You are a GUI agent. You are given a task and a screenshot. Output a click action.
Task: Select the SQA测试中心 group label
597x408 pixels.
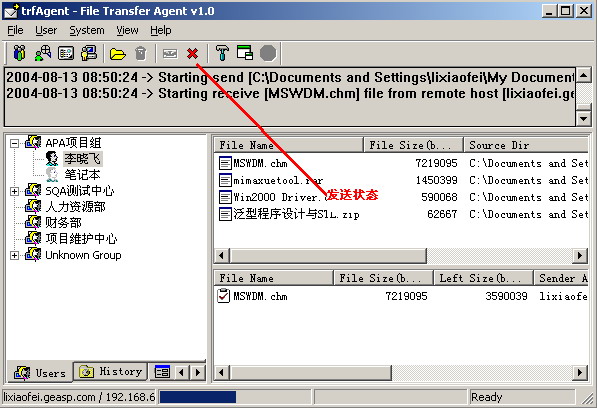80,191
